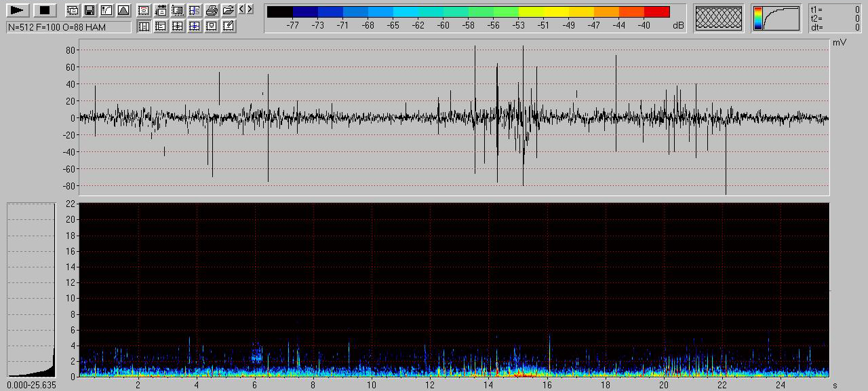Click the color mapping curve button
The width and height of the screenshot is (868, 391).
pos(777,18)
